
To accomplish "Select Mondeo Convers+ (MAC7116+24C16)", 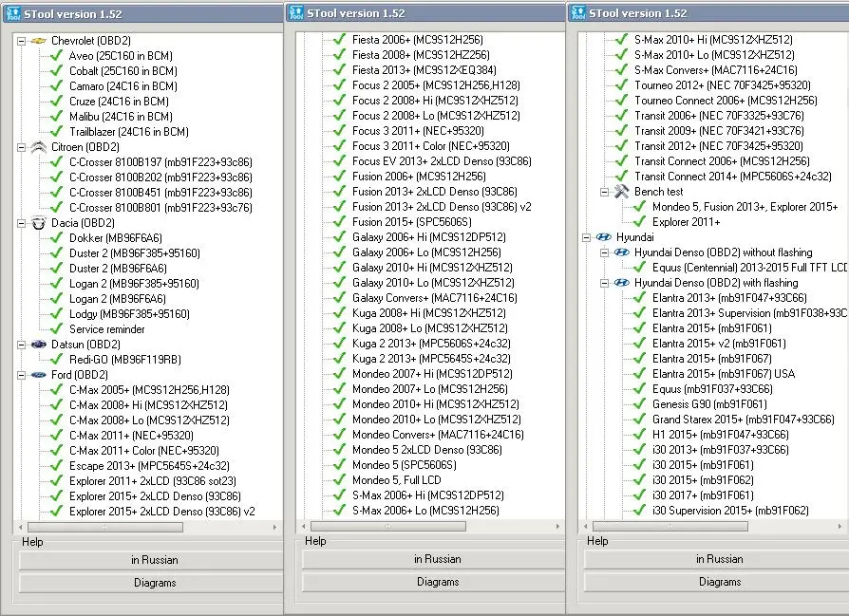I will [438, 434].
